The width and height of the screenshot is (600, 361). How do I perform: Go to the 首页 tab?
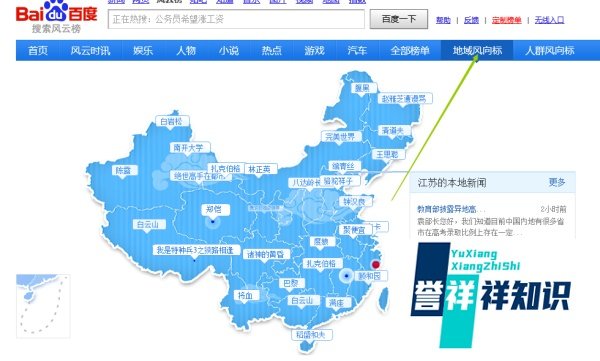click(38, 51)
